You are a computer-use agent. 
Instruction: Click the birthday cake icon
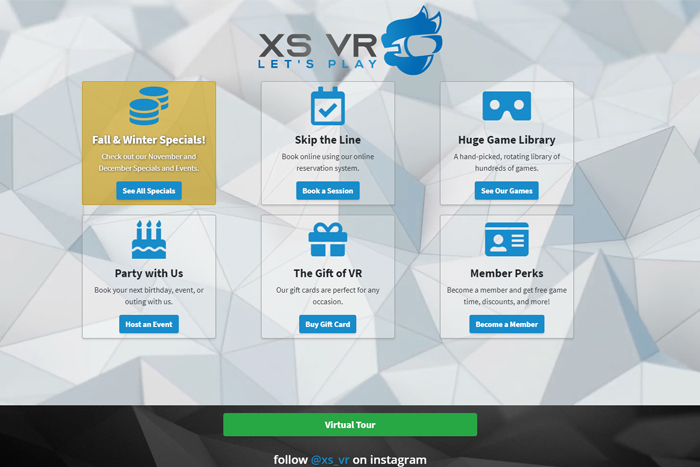(x=149, y=239)
